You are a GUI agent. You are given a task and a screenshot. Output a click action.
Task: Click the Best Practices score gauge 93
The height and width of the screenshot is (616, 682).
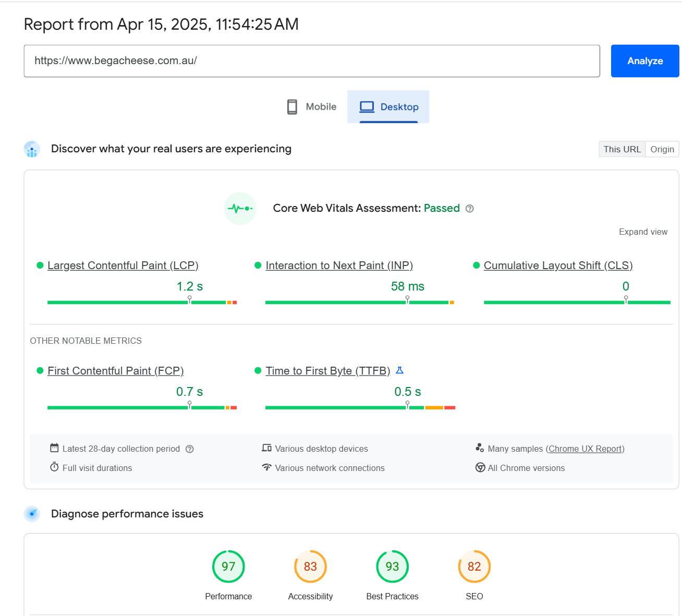point(392,566)
